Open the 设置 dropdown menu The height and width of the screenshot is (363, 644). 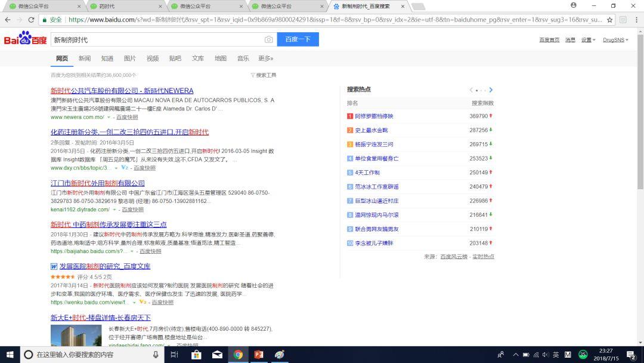coord(588,40)
